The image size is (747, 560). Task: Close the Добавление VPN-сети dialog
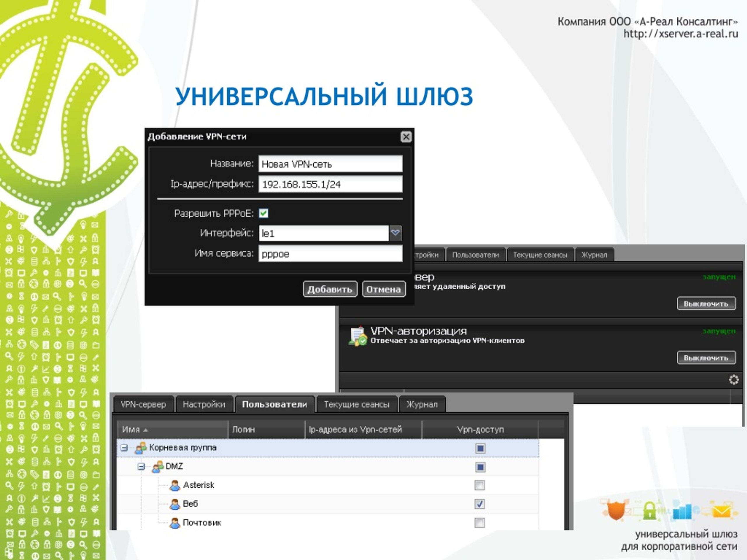[x=406, y=137]
